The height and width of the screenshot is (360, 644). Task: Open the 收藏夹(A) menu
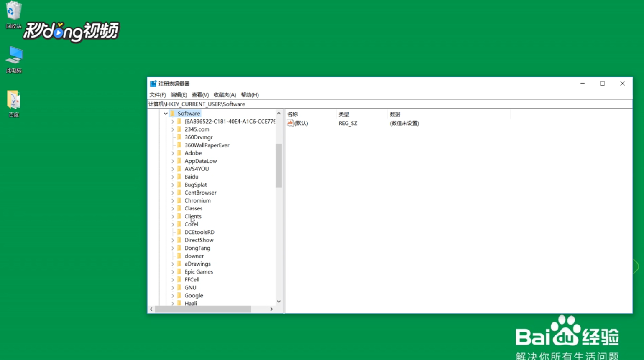(x=225, y=95)
